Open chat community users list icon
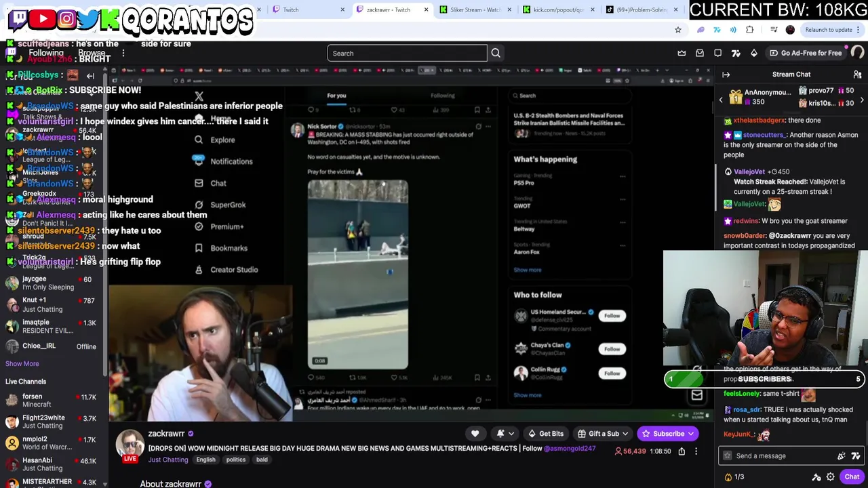 pos(857,75)
